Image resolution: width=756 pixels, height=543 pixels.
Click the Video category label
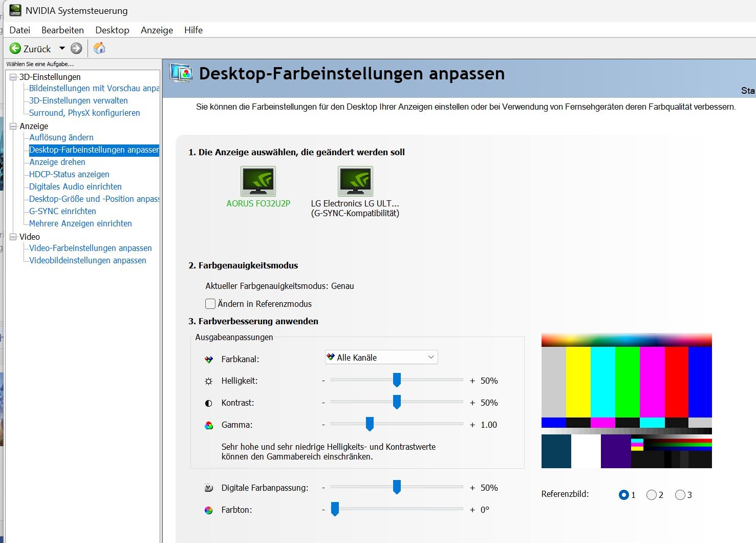30,237
